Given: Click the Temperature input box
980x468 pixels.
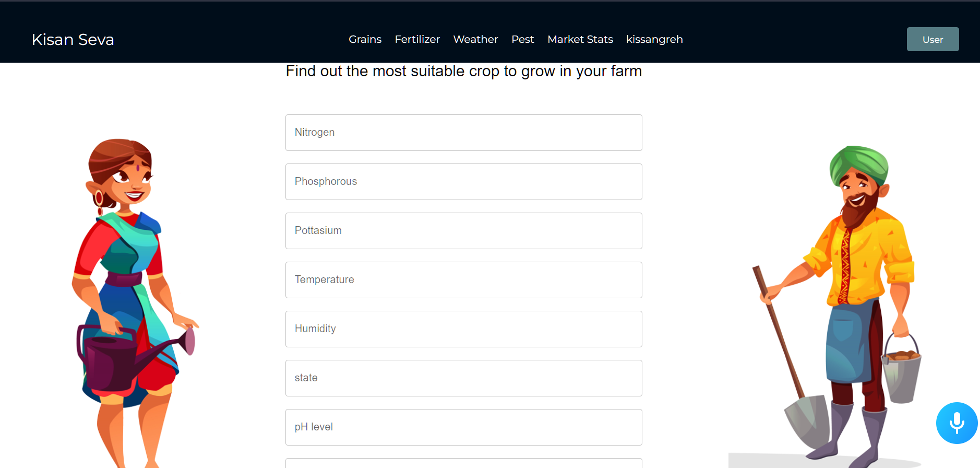Looking at the screenshot, I should tap(463, 279).
